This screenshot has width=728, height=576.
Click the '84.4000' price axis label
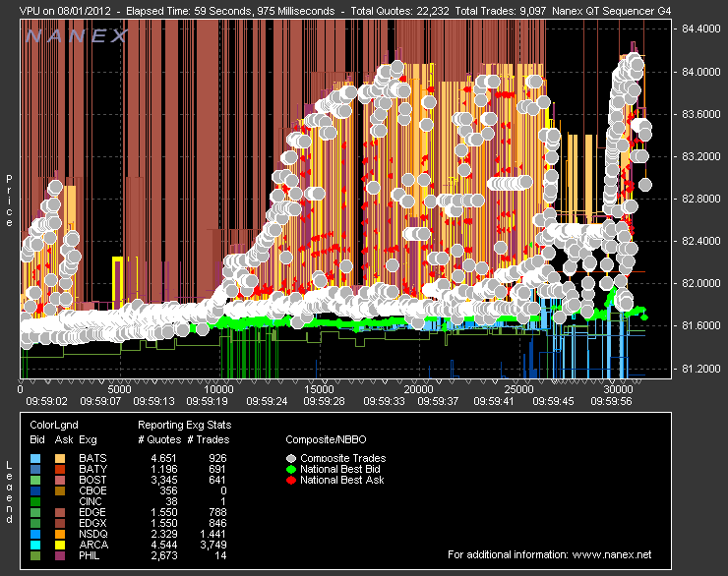pyautogui.click(x=701, y=29)
